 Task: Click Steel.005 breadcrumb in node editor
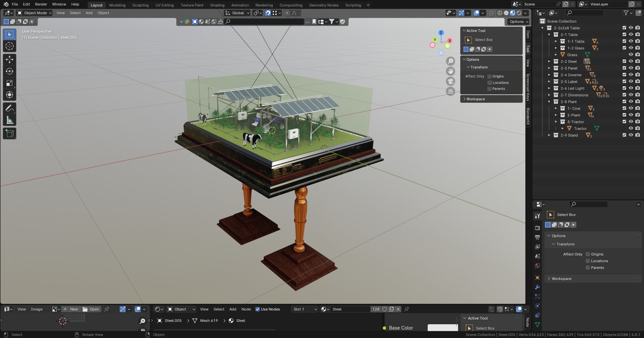tap(173, 321)
